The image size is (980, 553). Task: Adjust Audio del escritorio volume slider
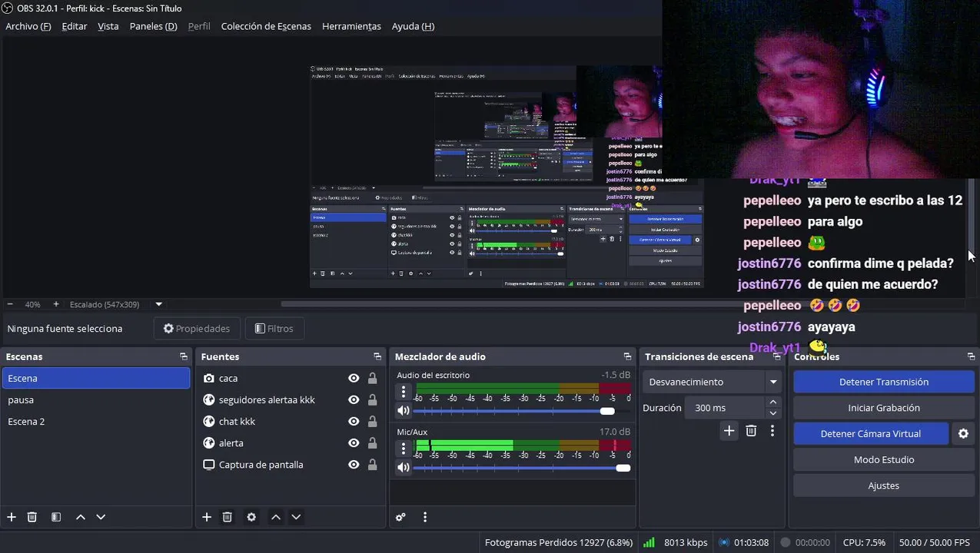click(x=521, y=411)
